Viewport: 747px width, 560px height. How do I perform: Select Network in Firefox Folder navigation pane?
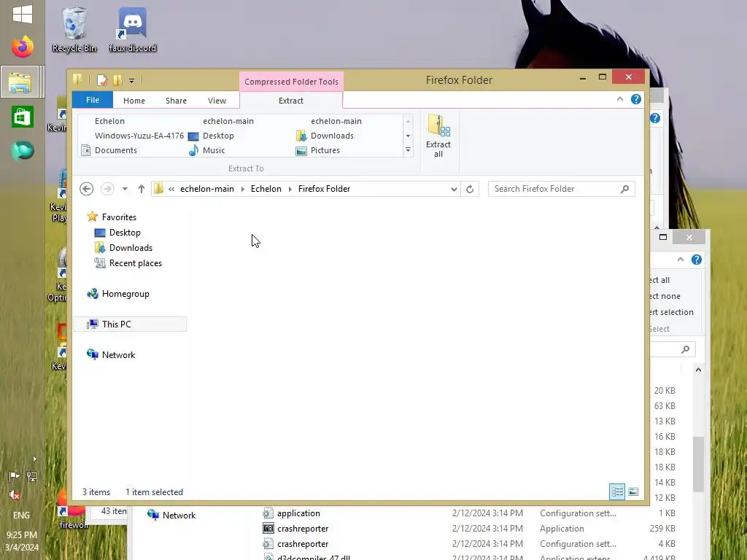tap(118, 355)
